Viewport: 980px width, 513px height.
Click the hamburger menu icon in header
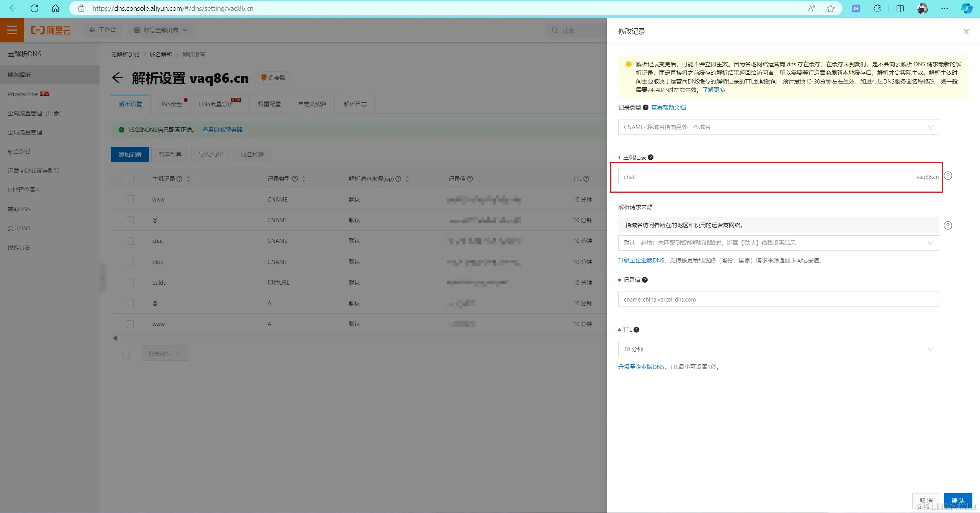tap(12, 30)
